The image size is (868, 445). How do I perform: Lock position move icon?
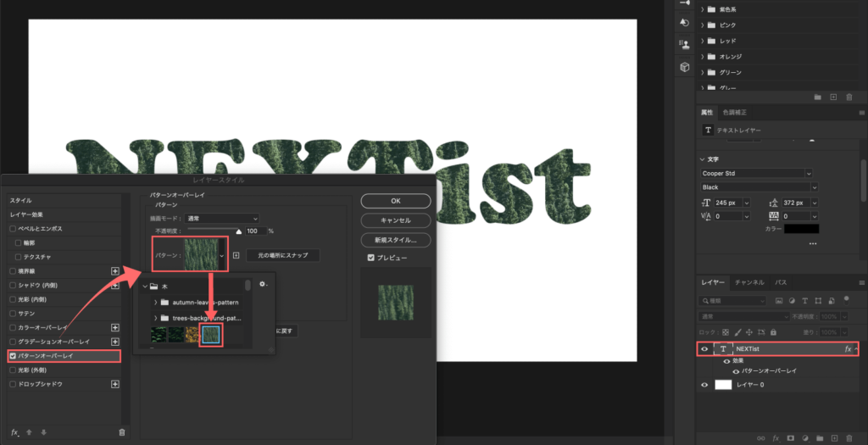pos(749,332)
